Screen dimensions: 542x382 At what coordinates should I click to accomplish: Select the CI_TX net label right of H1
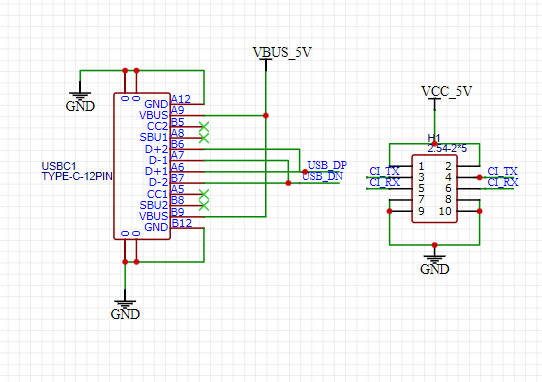click(503, 171)
